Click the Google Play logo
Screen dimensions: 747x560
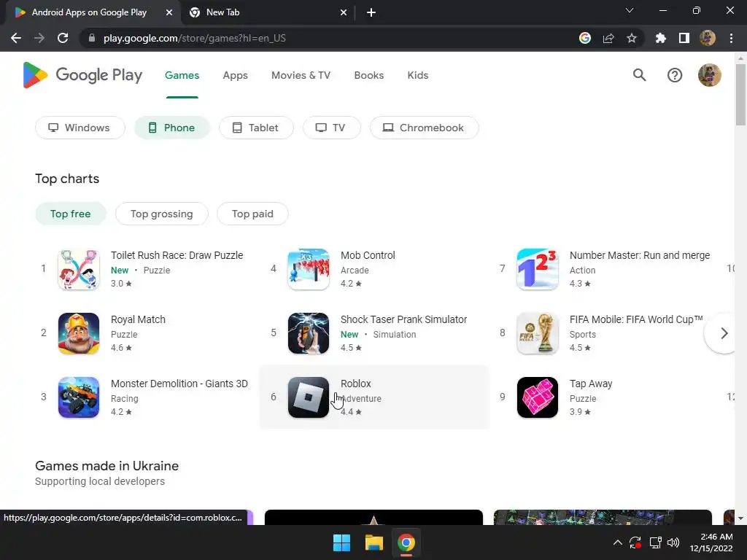tap(82, 75)
